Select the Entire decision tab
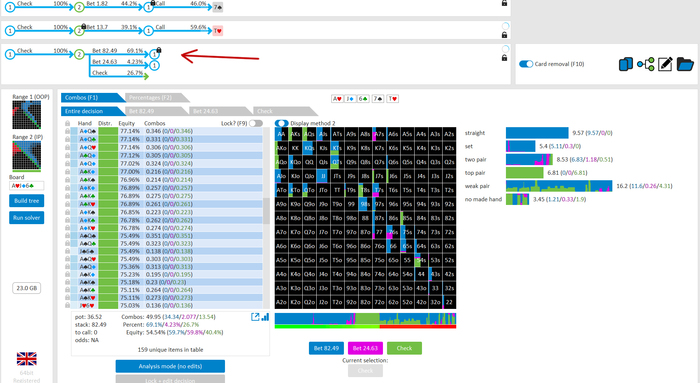Image resolution: width=700 pixels, height=383 pixels. pos(92,111)
